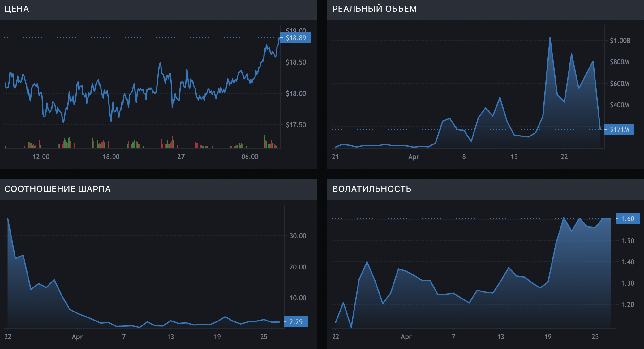Viewport: 644px width, 349px height.
Task: Click the $1.00B label on volume axis
Action: tap(620, 41)
